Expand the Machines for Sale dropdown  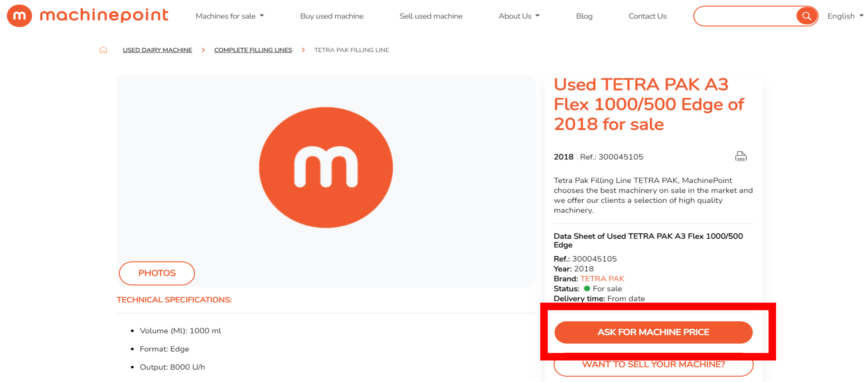230,16
